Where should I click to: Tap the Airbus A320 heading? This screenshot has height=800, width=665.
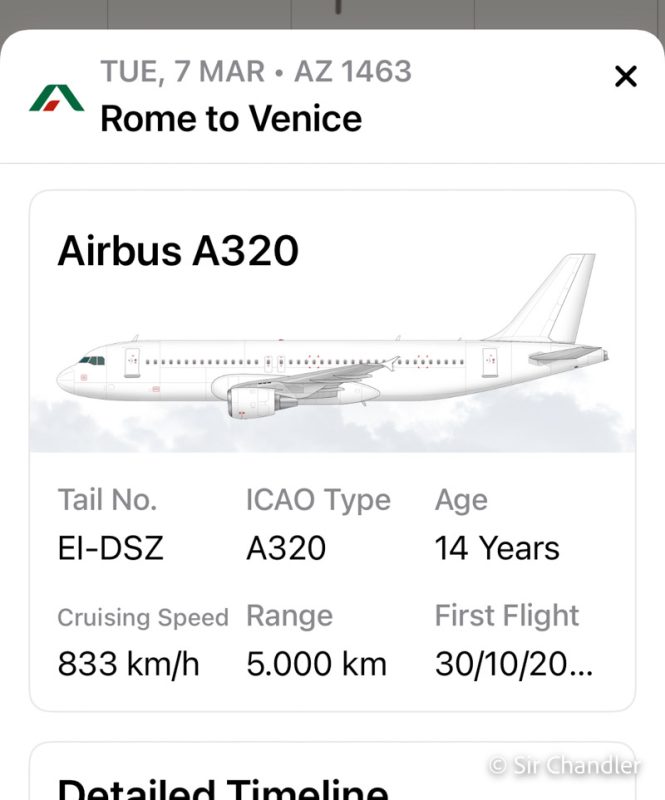pyautogui.click(x=178, y=251)
